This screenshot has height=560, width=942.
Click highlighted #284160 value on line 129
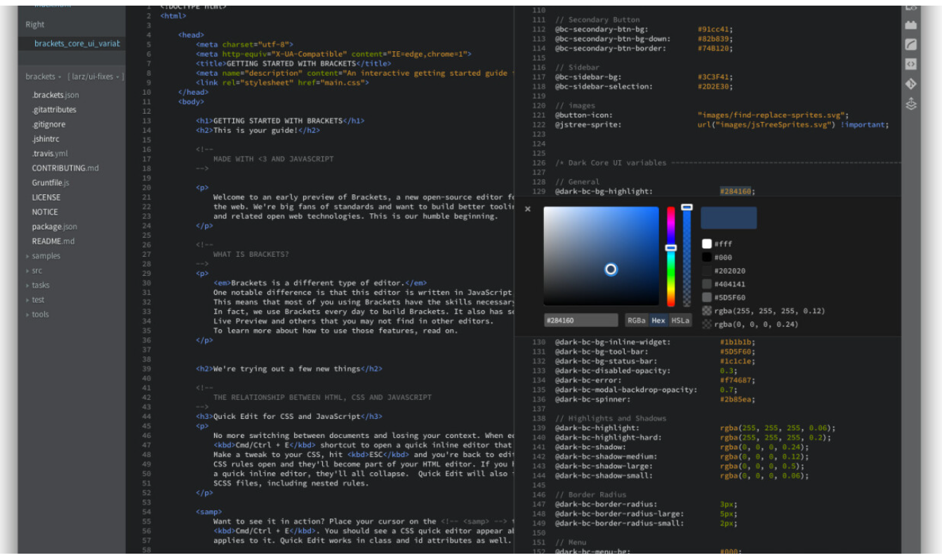click(736, 191)
